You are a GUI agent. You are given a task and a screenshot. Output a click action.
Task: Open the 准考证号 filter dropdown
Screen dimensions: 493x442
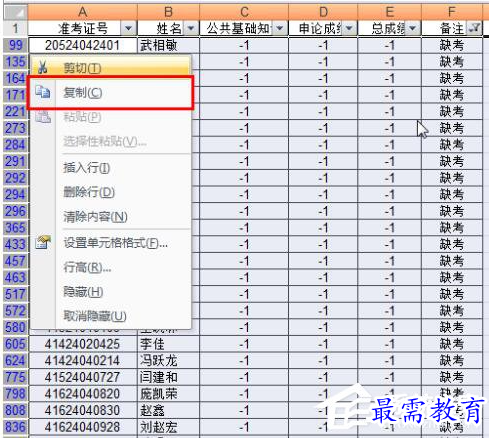[128, 29]
